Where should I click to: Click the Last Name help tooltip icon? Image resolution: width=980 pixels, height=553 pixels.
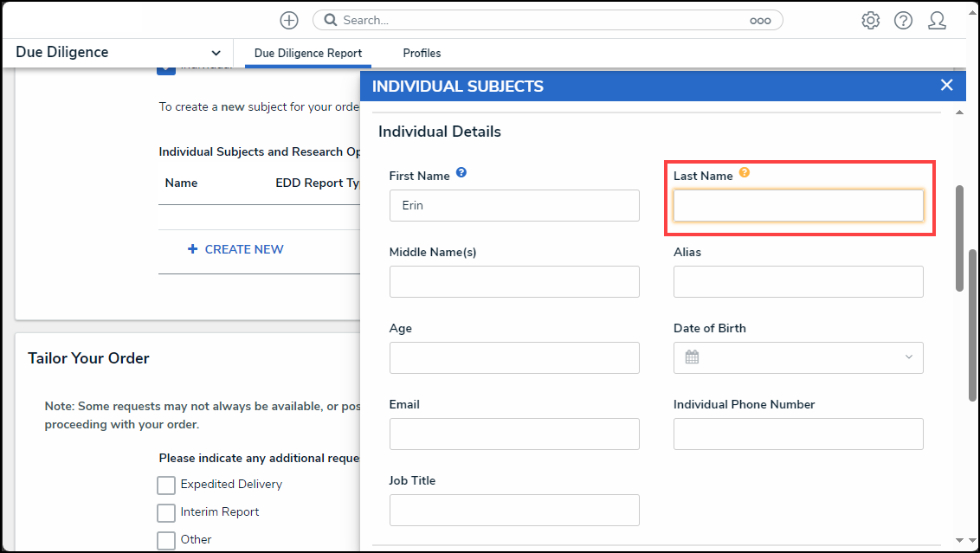point(745,172)
